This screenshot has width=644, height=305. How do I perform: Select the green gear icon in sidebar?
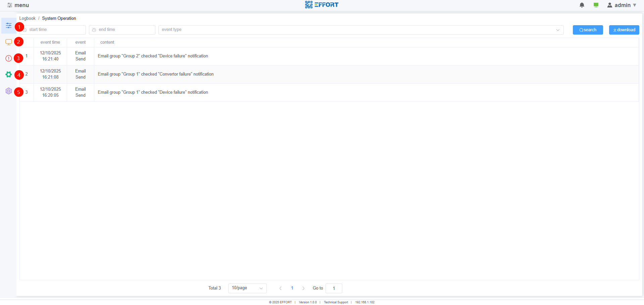coord(8,75)
